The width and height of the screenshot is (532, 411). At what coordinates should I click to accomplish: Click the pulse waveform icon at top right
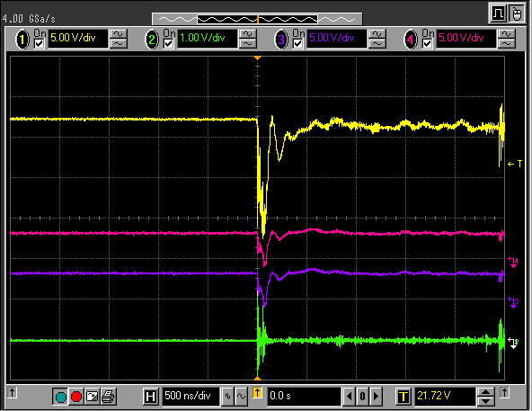pyautogui.click(x=498, y=13)
